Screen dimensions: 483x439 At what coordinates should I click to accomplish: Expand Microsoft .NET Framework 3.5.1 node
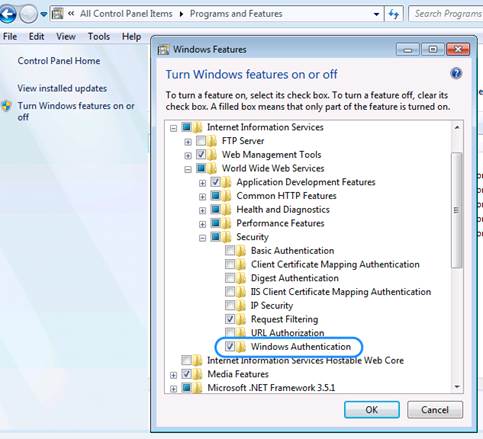pos(173,389)
